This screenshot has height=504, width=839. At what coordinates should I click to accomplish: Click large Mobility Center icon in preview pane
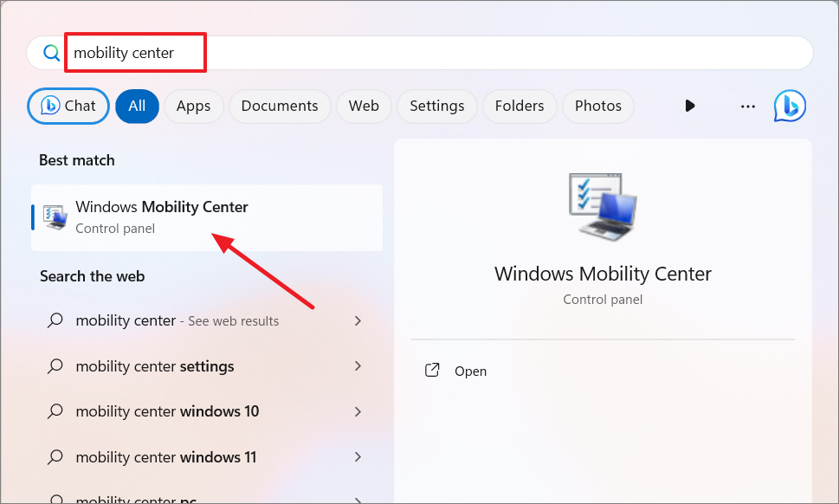[603, 206]
